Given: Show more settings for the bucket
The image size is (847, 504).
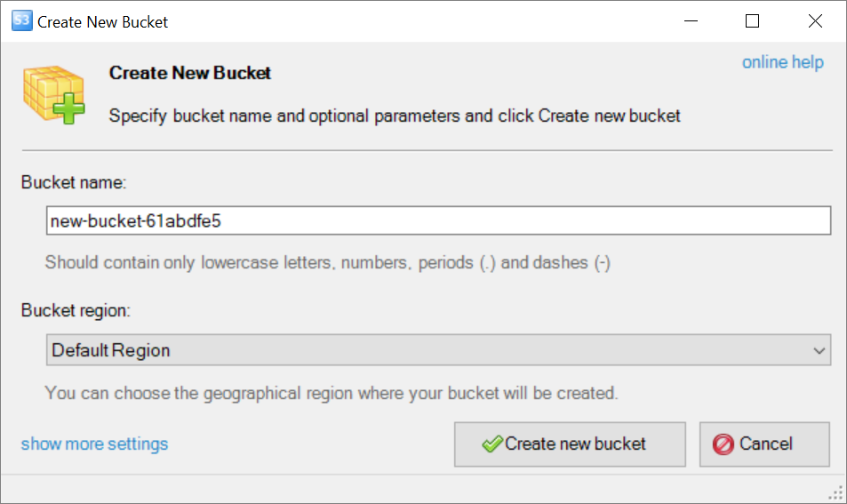Looking at the screenshot, I should (x=94, y=444).
